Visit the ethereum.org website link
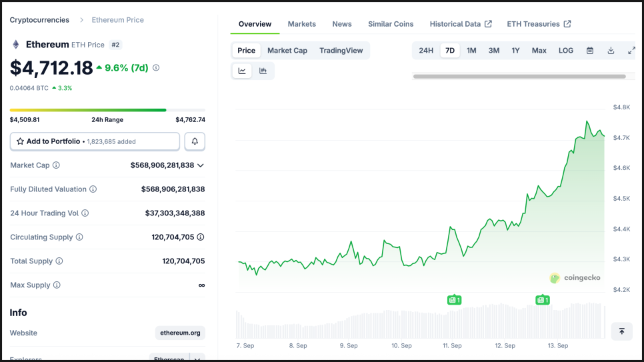This screenshot has height=362, width=644. click(180, 333)
